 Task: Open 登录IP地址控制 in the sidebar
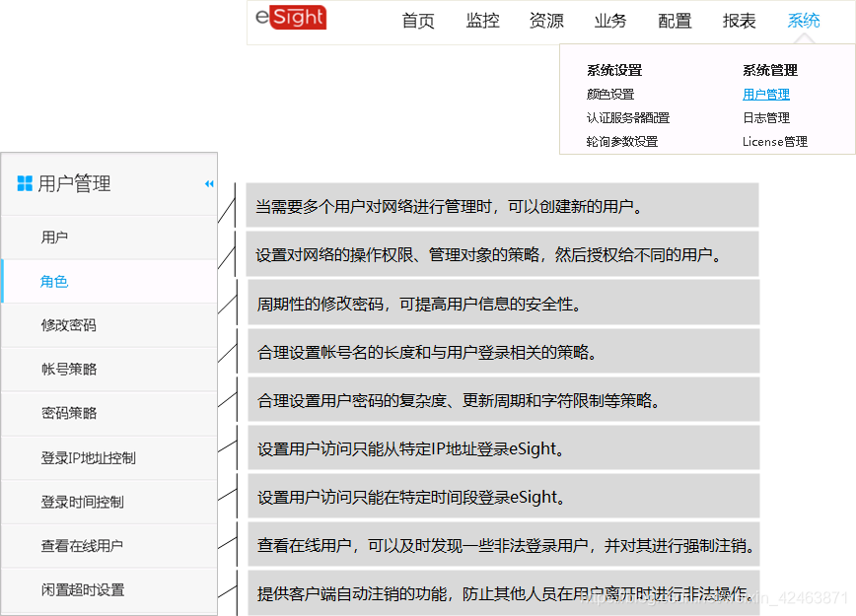click(109, 457)
